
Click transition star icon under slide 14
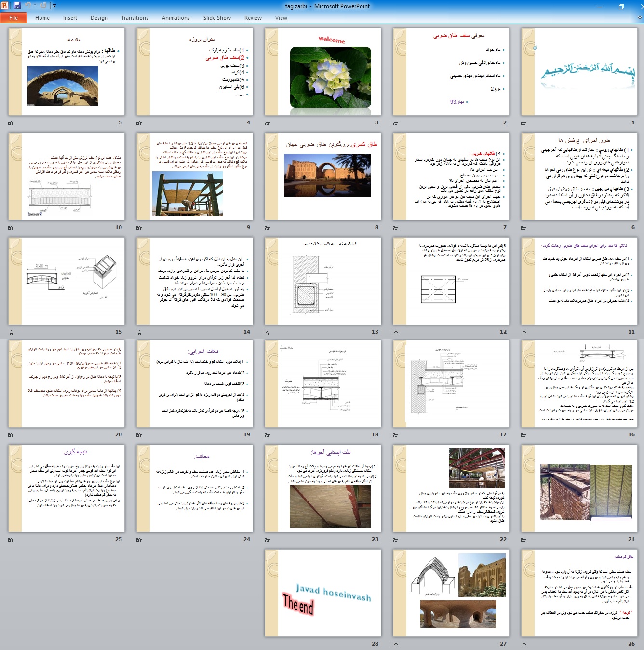[x=139, y=333]
